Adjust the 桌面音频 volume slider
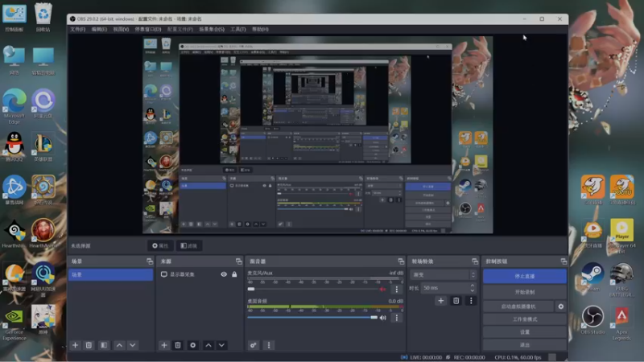 pos(312,317)
